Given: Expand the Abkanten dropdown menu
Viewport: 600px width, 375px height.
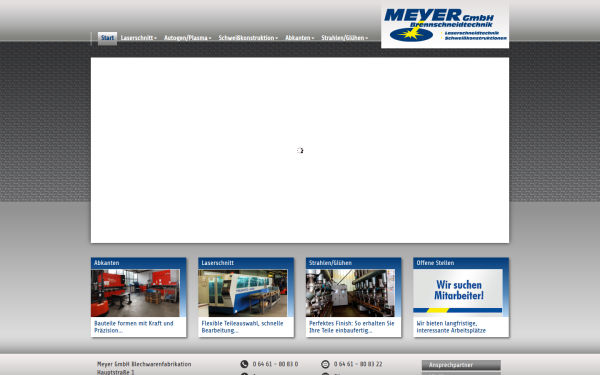Looking at the screenshot, I should coord(300,38).
